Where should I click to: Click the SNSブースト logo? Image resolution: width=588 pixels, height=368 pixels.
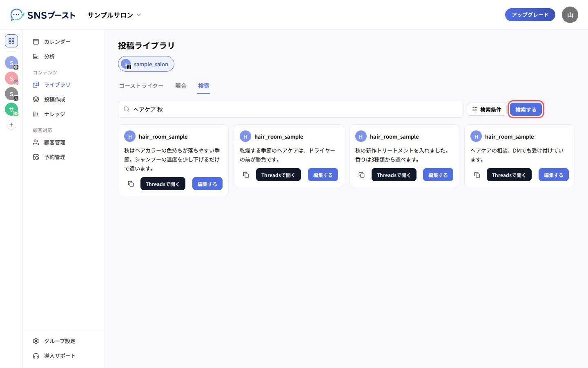[x=43, y=15]
